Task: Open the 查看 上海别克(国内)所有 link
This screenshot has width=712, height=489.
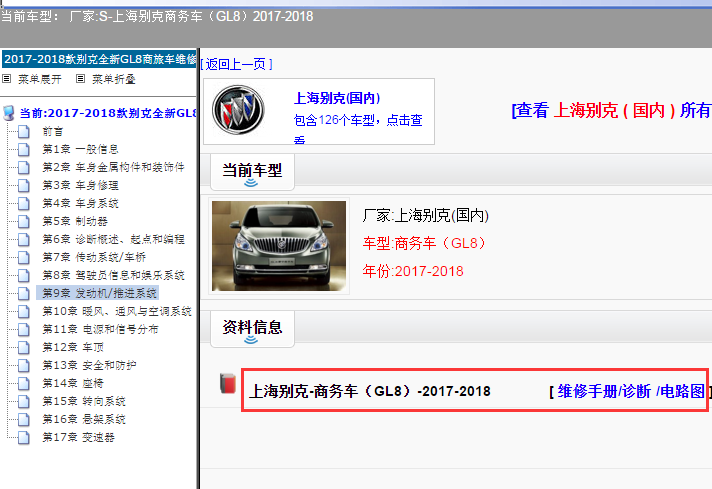Action: (611, 110)
